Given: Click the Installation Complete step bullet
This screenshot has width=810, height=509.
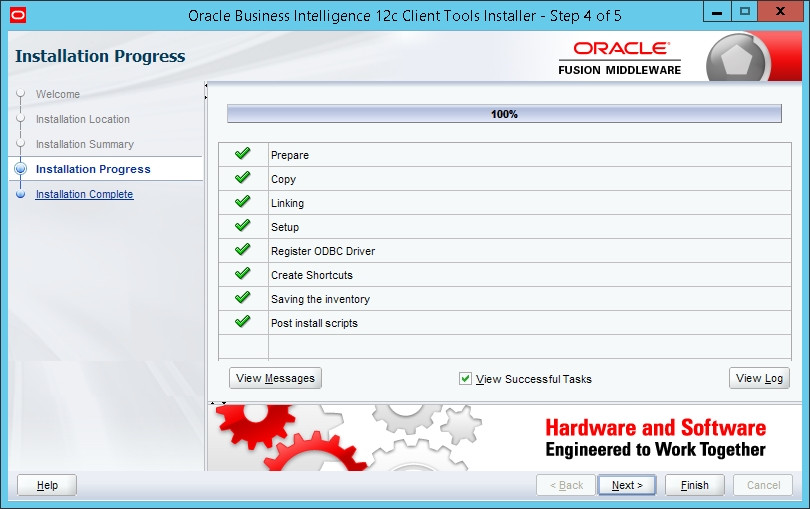Looking at the screenshot, I should [21, 194].
